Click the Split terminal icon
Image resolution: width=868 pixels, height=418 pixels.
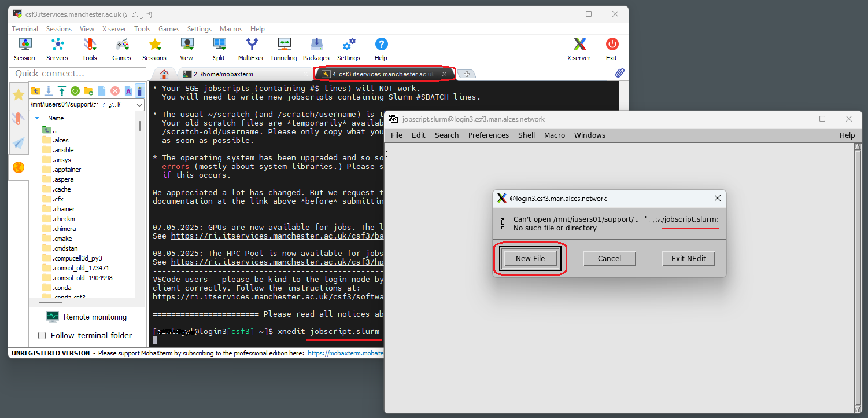click(219, 49)
